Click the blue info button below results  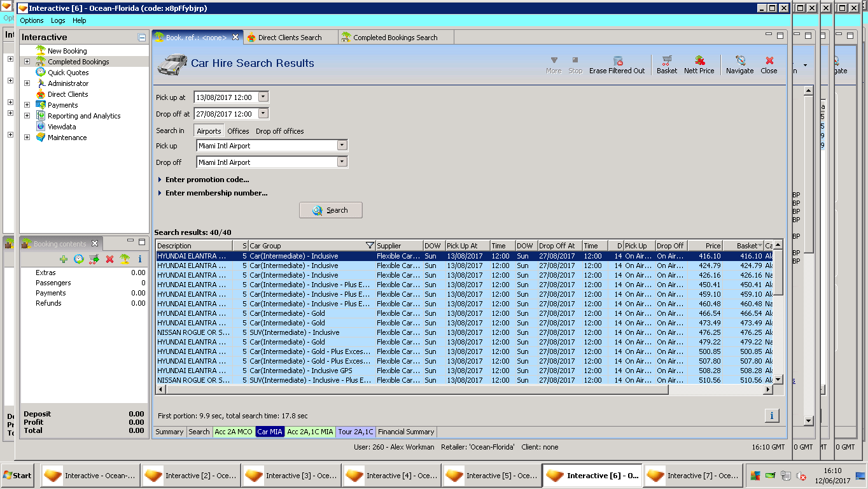[x=771, y=416]
